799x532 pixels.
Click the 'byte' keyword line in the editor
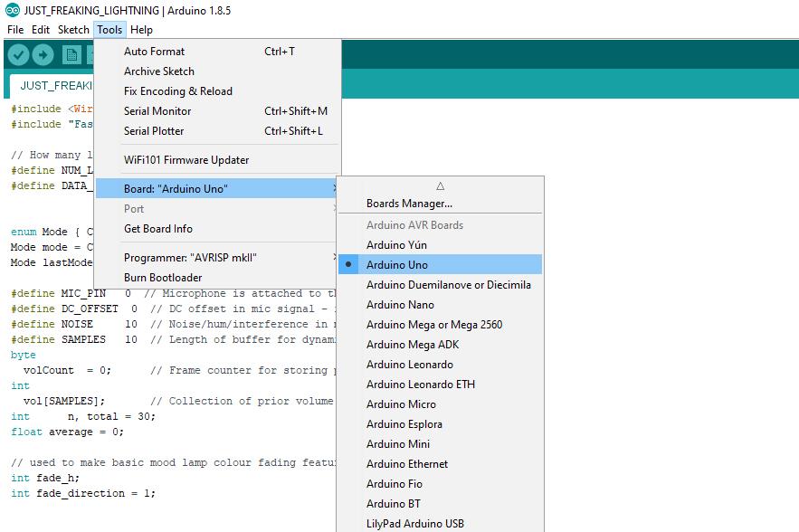coord(23,355)
